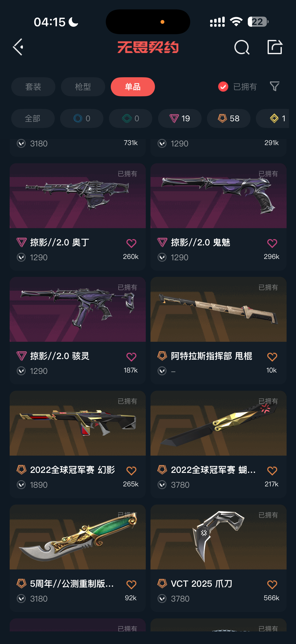Switch to the 套装 tab

point(33,87)
